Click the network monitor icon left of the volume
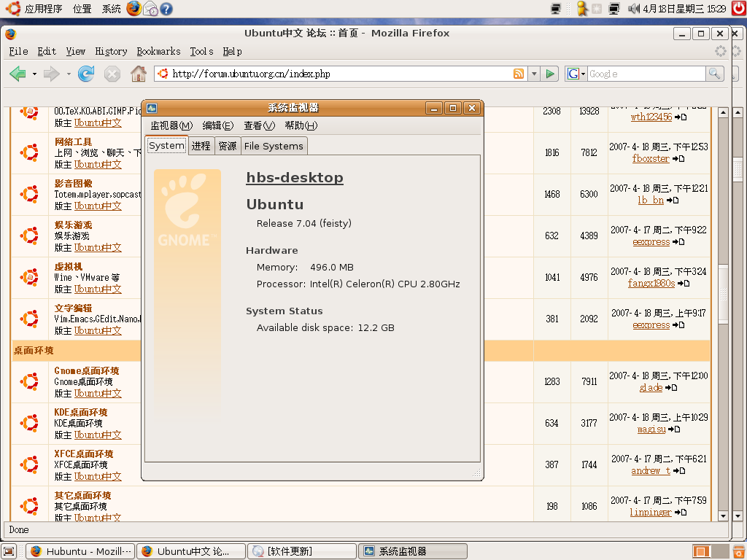This screenshot has width=747, height=560. 614,9
